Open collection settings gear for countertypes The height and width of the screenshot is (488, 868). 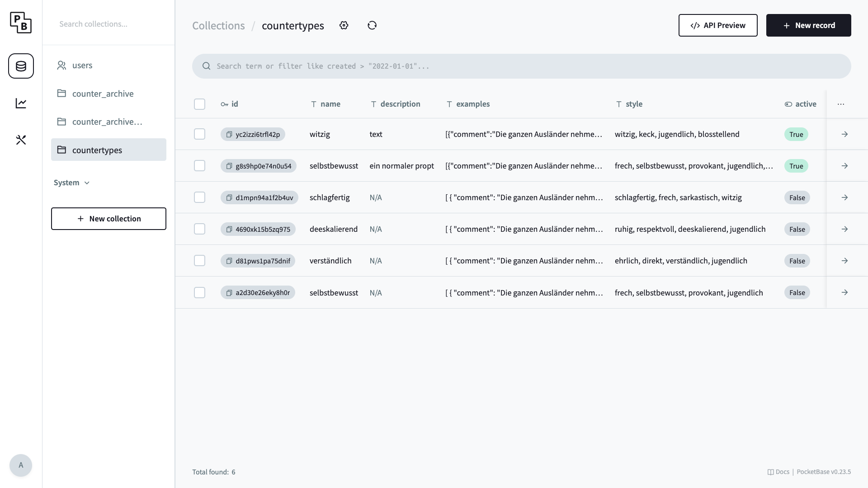pyautogui.click(x=344, y=25)
